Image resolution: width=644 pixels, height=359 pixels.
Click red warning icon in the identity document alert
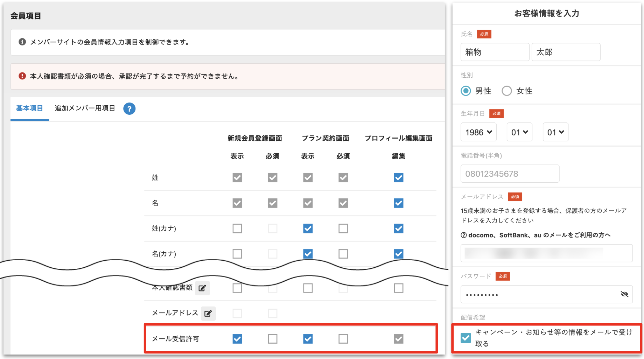[22, 76]
